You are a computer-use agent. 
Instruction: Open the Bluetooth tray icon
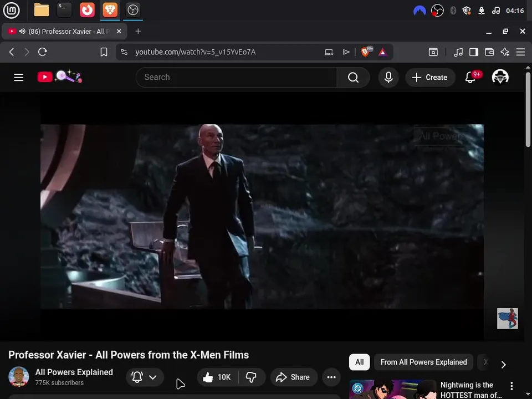click(453, 11)
